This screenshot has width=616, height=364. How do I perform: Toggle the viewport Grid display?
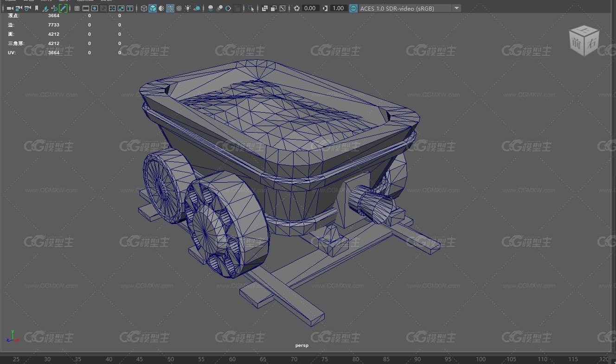(77, 8)
